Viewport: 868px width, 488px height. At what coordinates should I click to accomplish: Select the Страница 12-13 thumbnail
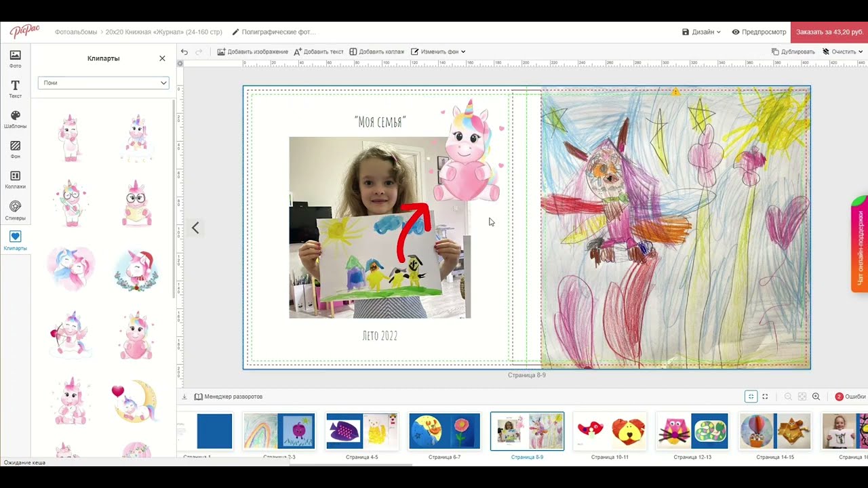692,431
